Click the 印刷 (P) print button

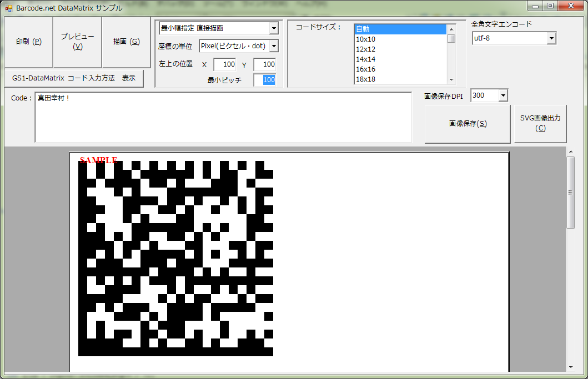(28, 42)
